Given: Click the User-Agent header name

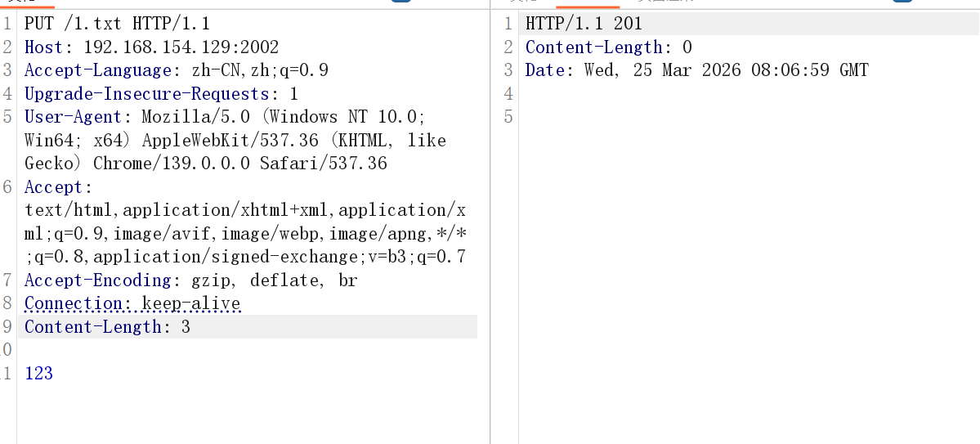Looking at the screenshot, I should click(x=73, y=117).
